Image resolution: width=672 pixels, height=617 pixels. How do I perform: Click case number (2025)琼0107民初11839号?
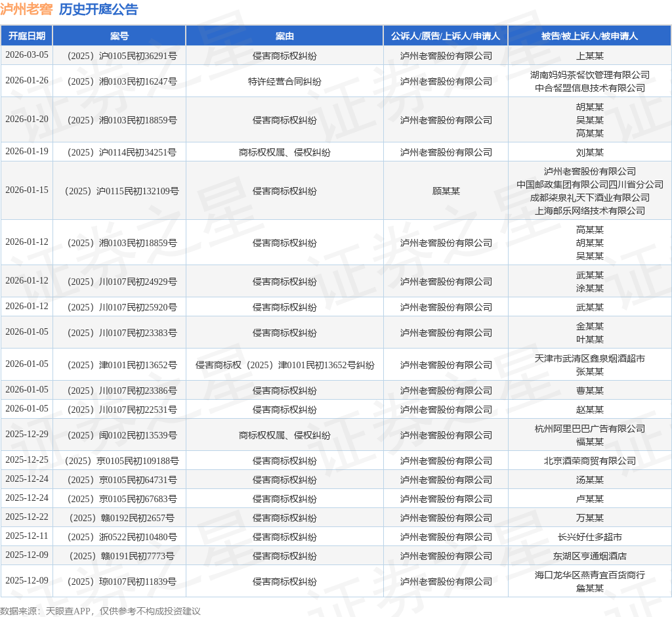(122, 582)
